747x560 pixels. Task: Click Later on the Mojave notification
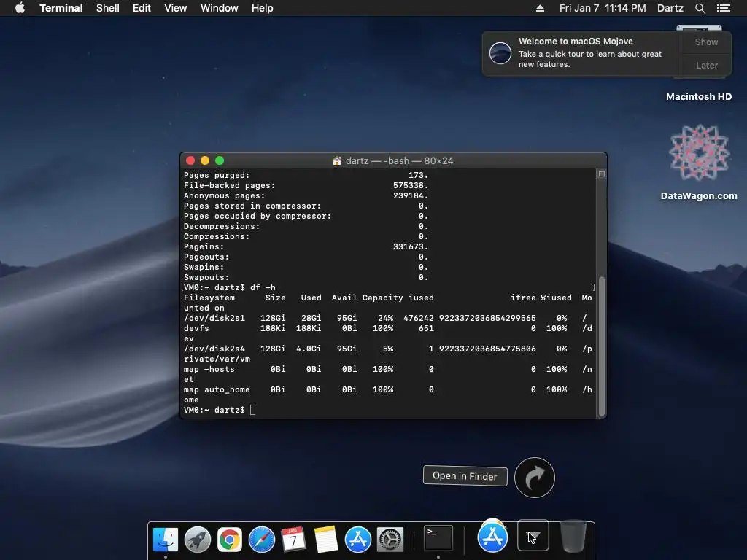tap(706, 65)
